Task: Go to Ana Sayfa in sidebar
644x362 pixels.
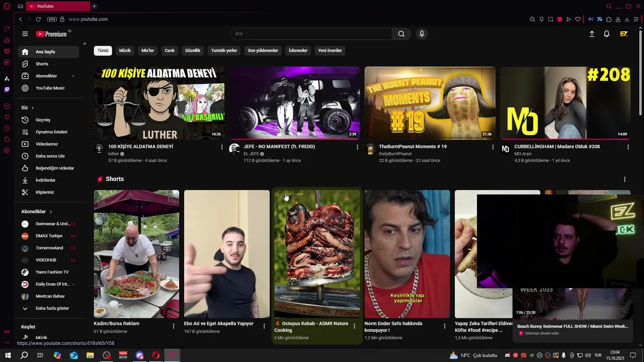Action: (48, 52)
